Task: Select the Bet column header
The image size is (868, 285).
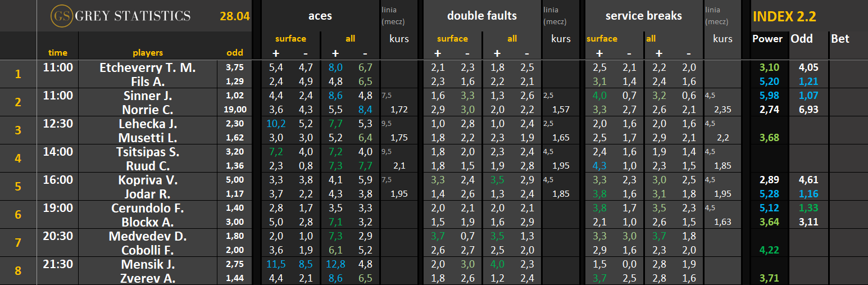Action: coord(840,39)
